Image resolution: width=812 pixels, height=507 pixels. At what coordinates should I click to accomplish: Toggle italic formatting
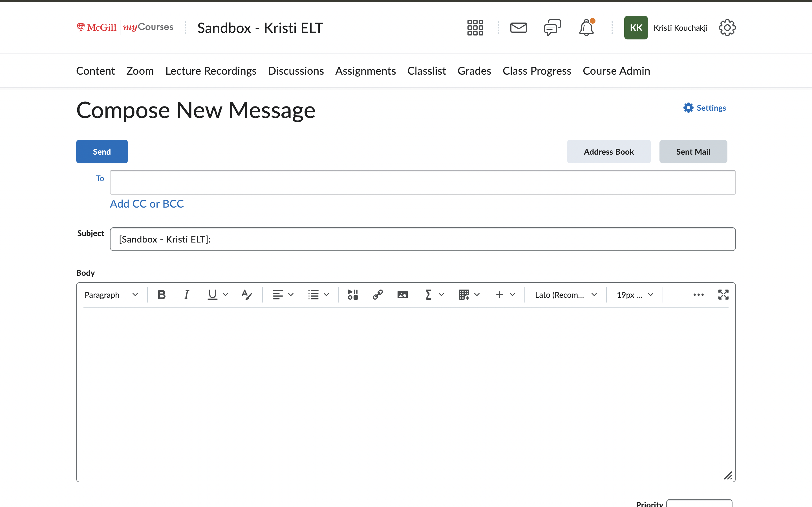pos(186,295)
